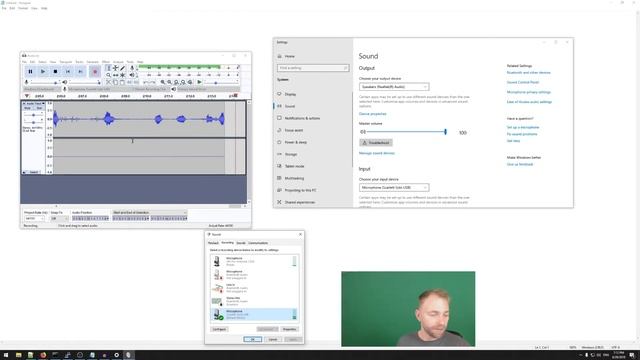Click the Zoom Out icon
Screen dimensions: 640x360
[170, 82]
